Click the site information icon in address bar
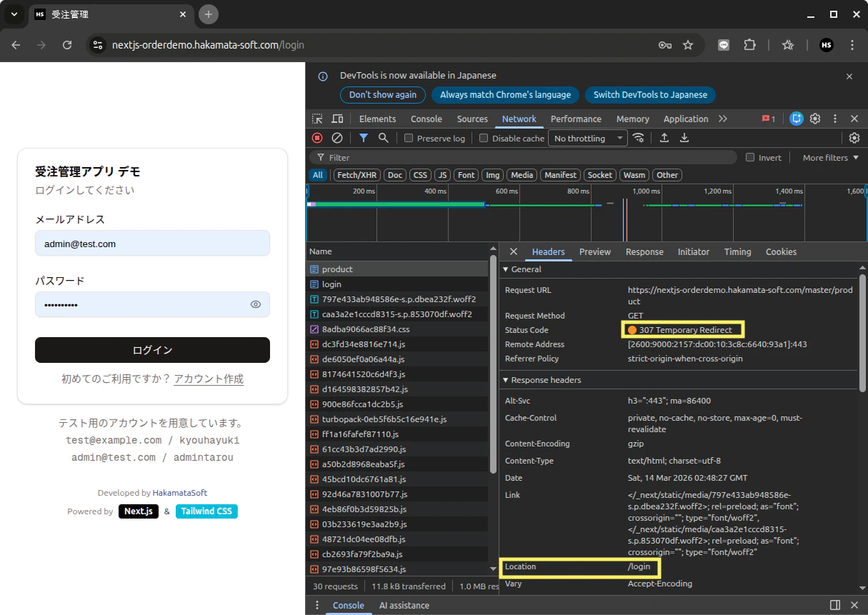This screenshot has height=615, width=868. (98, 44)
